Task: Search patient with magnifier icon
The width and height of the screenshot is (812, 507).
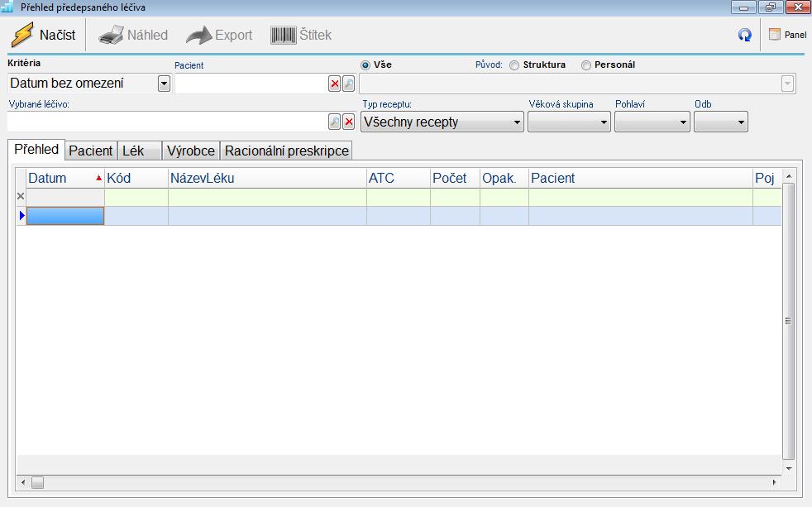Action: tap(349, 84)
